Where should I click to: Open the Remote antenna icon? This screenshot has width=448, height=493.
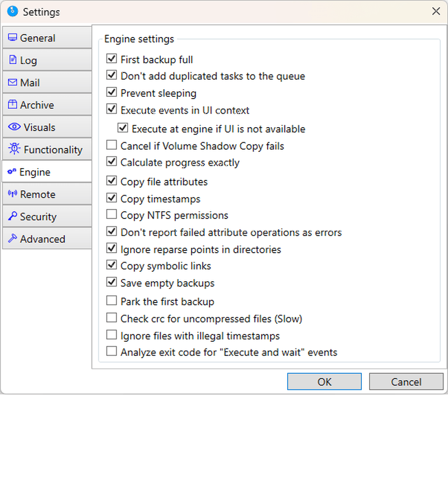(x=12, y=194)
